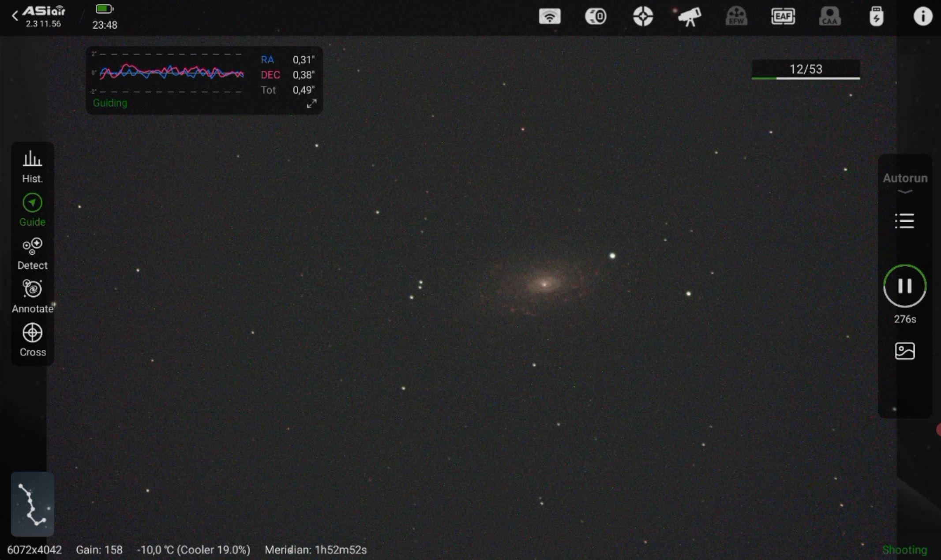Image resolution: width=941 pixels, height=560 pixels.
Task: Click the 12/53 frame progress bar
Action: coord(806,70)
